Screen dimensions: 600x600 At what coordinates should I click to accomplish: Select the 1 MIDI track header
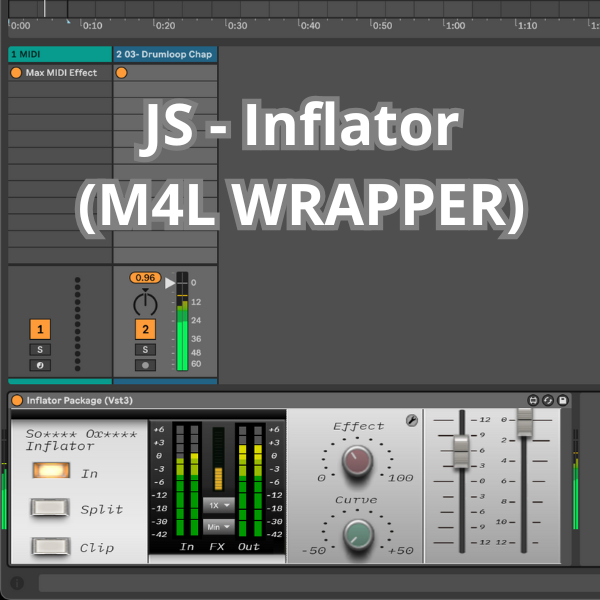58,54
